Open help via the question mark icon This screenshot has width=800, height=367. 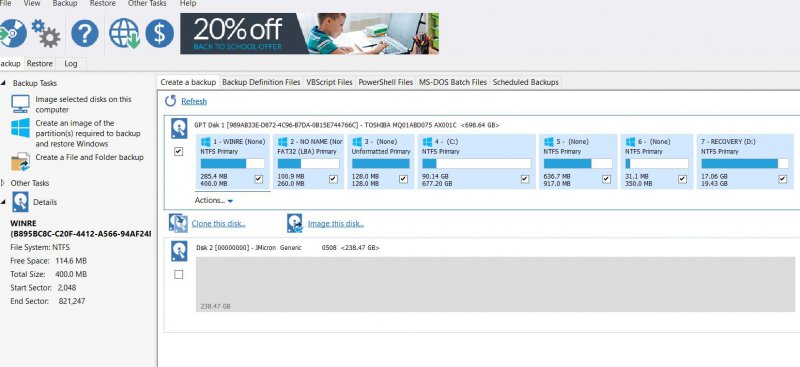[85, 34]
